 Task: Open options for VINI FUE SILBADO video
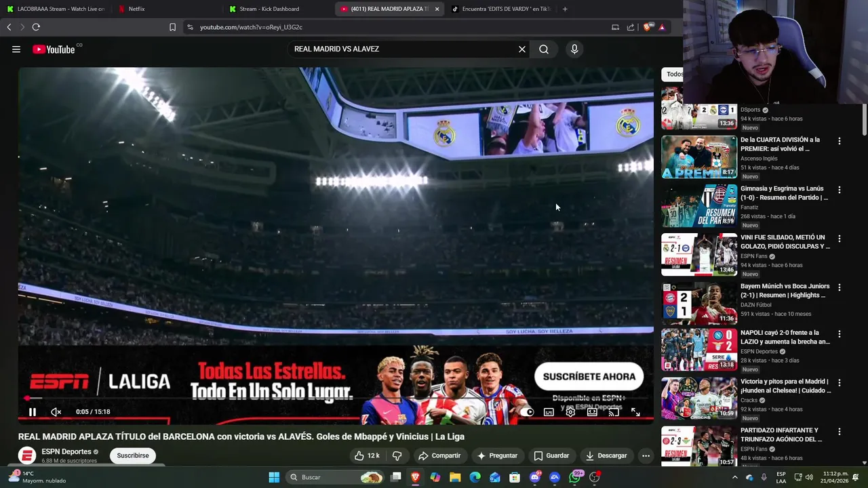(840, 239)
